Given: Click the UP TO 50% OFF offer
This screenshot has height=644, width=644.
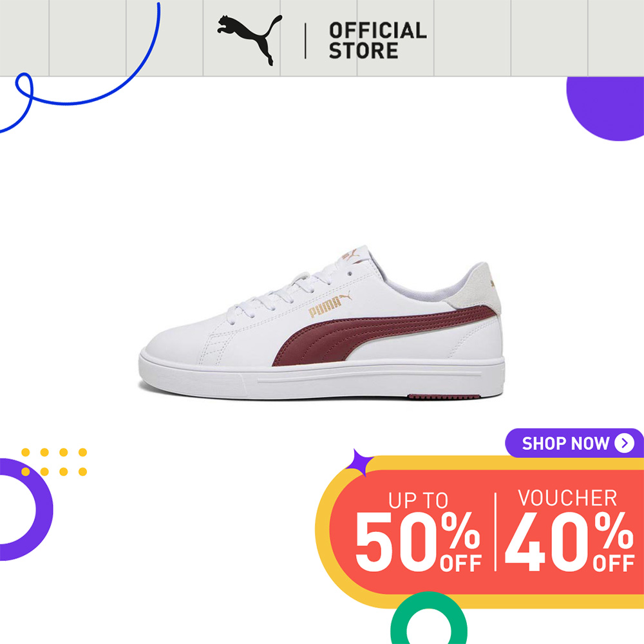Looking at the screenshot, I should [x=418, y=532].
